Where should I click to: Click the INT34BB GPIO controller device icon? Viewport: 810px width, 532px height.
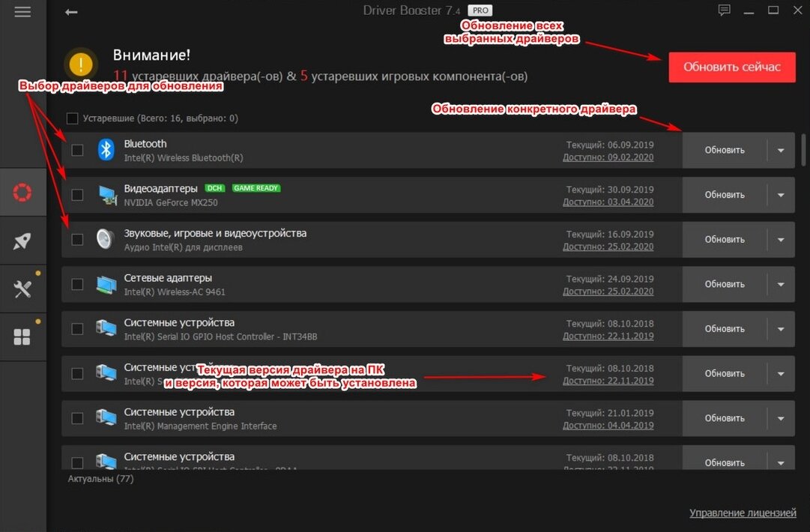[106, 328]
